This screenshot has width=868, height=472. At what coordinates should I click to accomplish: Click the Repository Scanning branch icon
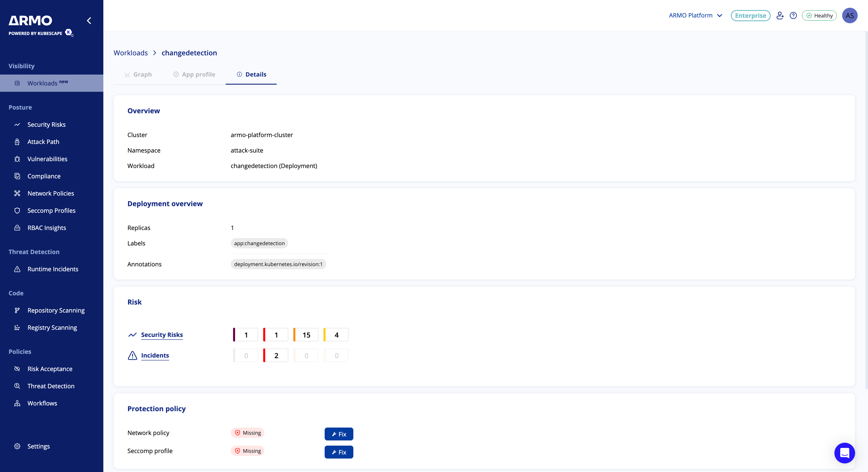point(17,310)
